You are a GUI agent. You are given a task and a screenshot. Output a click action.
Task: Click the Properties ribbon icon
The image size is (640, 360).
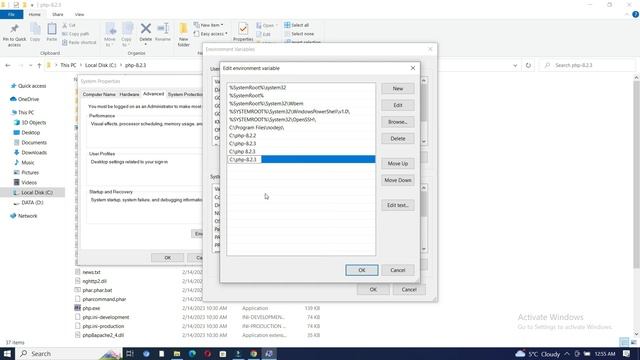click(243, 32)
